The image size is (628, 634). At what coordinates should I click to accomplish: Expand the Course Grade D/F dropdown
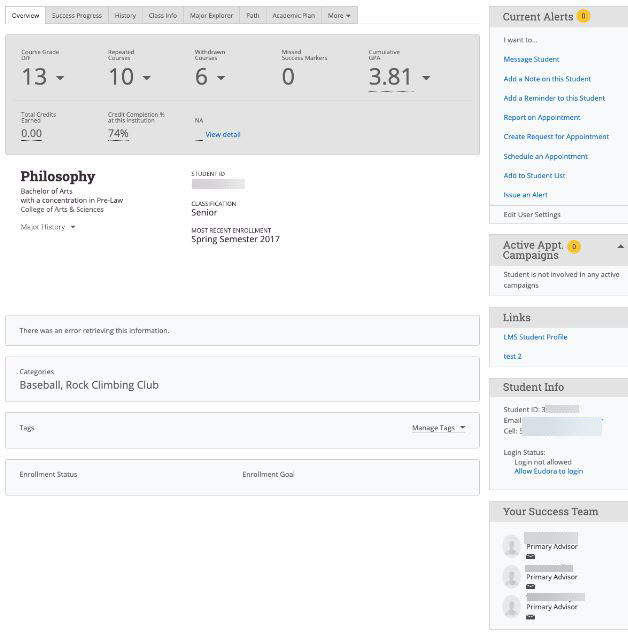tap(60, 78)
